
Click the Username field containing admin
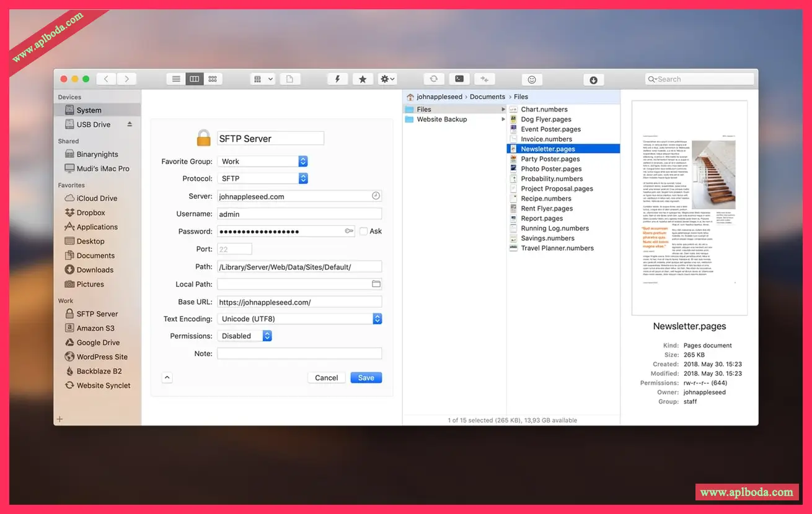click(299, 214)
